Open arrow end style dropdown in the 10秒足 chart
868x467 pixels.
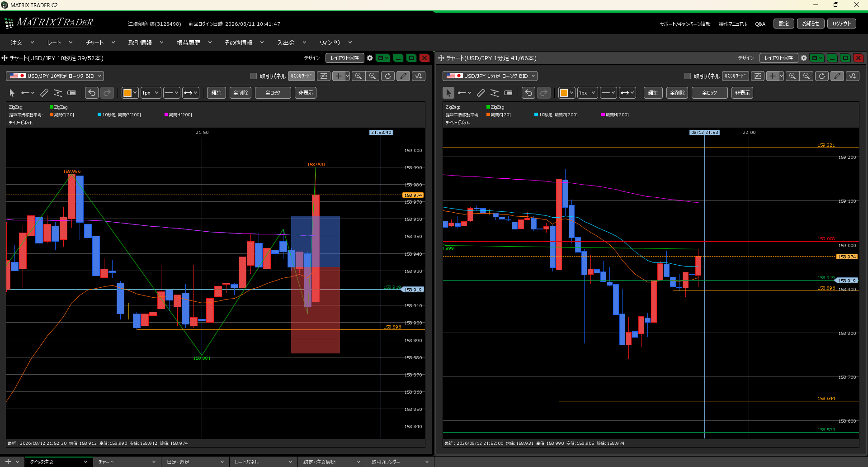[191, 93]
